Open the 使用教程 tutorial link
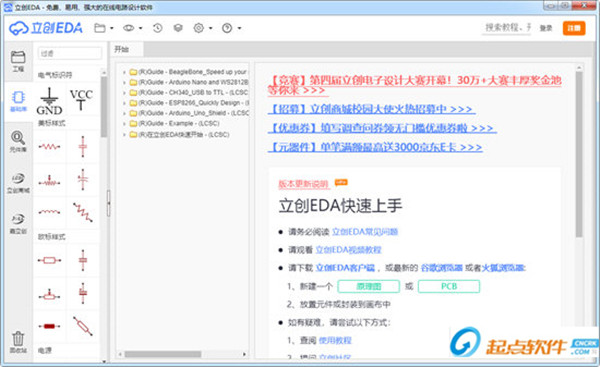Screen dimensions: 600x367 [x=335, y=340]
